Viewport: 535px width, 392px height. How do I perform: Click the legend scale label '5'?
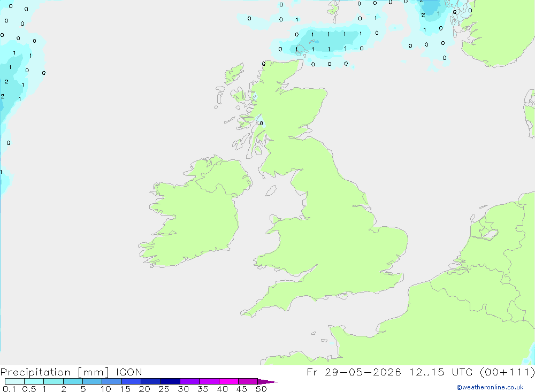point(83,389)
